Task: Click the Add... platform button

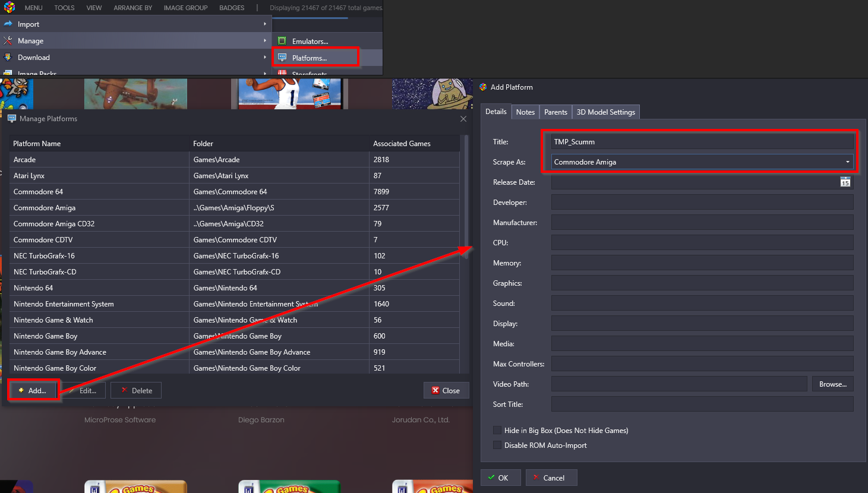Action: coord(33,390)
